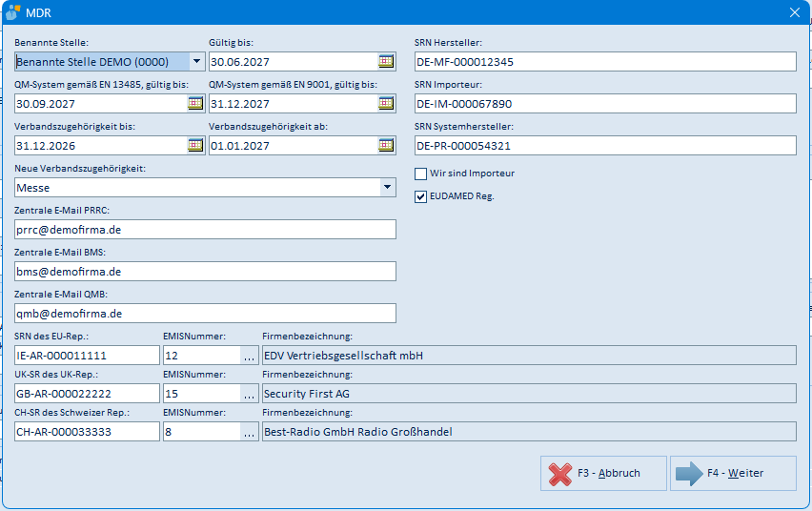Screen dimensions: 812x511
Task: Click the Gültig bis date 30.06.2027
Action: tap(240, 62)
